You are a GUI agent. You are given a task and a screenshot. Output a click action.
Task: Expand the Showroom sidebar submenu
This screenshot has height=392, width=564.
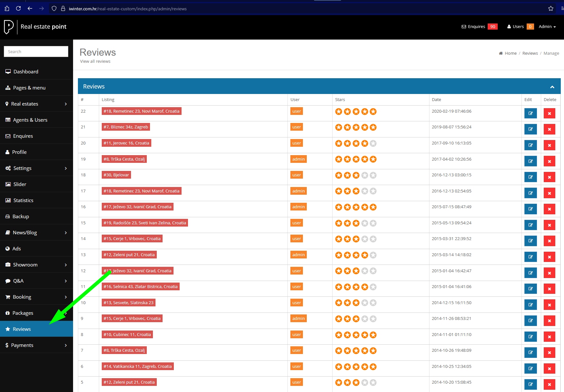[x=66, y=265]
